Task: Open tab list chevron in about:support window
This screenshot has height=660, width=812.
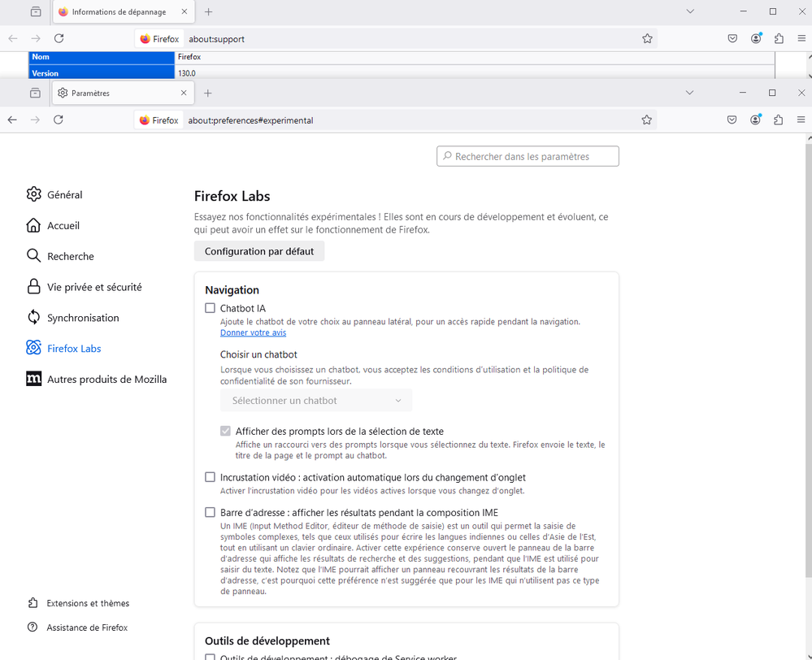Action: pos(690,11)
